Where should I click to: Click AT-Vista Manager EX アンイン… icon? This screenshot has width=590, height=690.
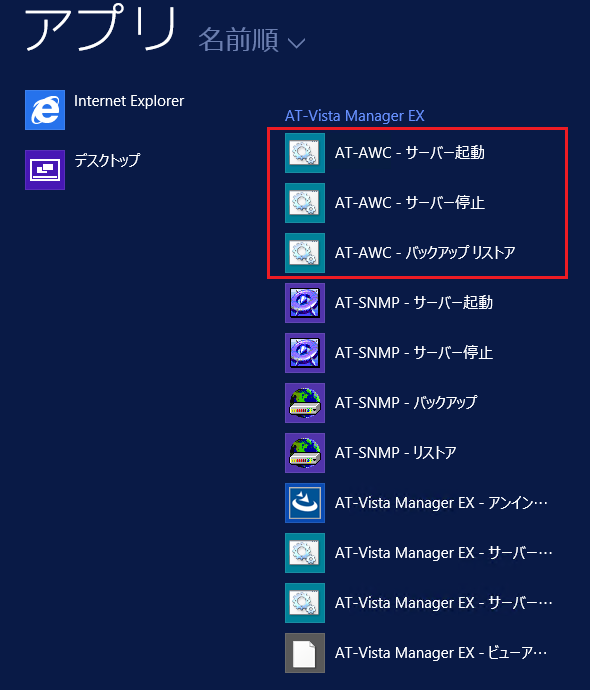(x=305, y=503)
